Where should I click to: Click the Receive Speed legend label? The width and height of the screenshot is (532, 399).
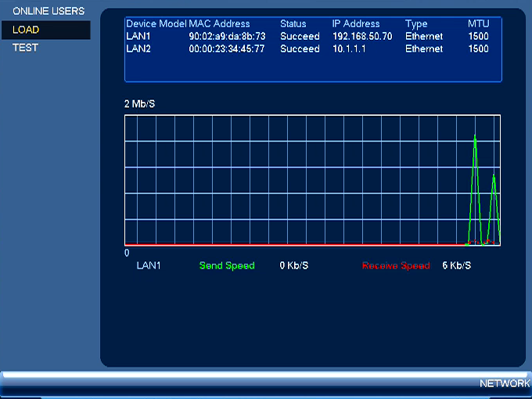point(396,266)
